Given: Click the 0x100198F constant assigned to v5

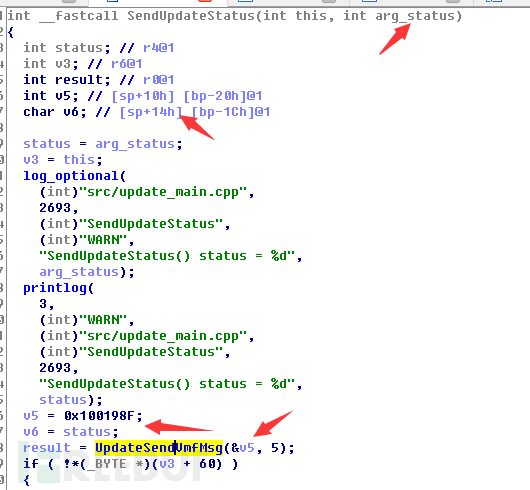Looking at the screenshot, I should (x=99, y=416).
